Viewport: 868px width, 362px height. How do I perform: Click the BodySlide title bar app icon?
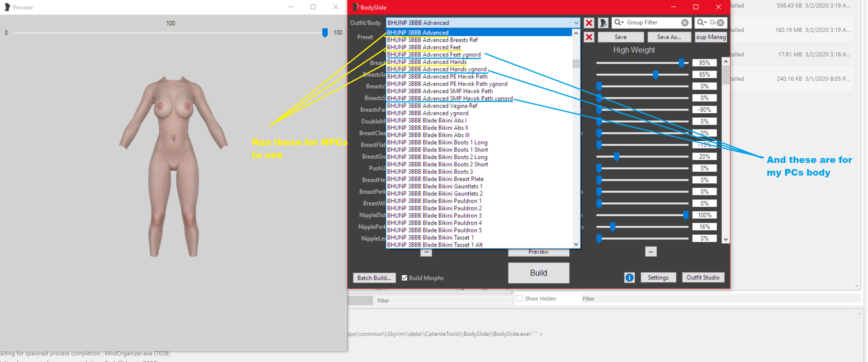click(x=355, y=7)
